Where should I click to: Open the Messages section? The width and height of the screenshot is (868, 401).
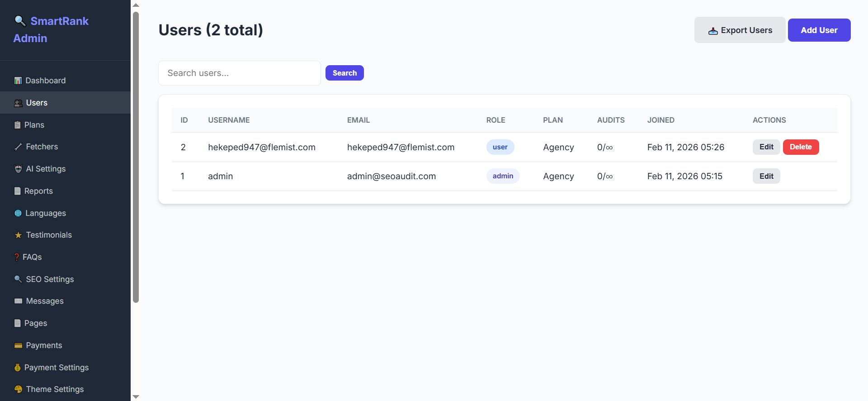pos(44,301)
